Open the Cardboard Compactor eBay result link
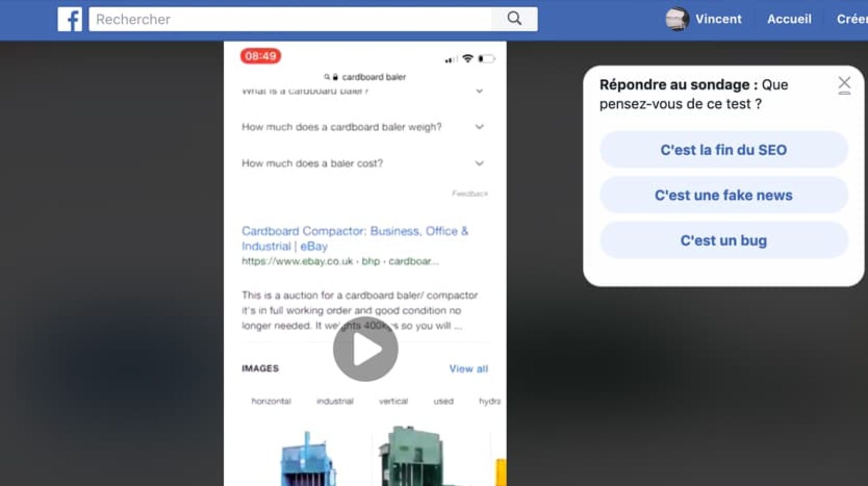 click(x=355, y=238)
